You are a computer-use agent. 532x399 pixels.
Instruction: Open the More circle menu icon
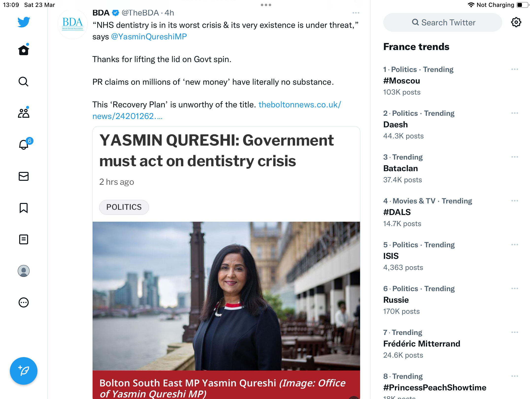point(24,302)
